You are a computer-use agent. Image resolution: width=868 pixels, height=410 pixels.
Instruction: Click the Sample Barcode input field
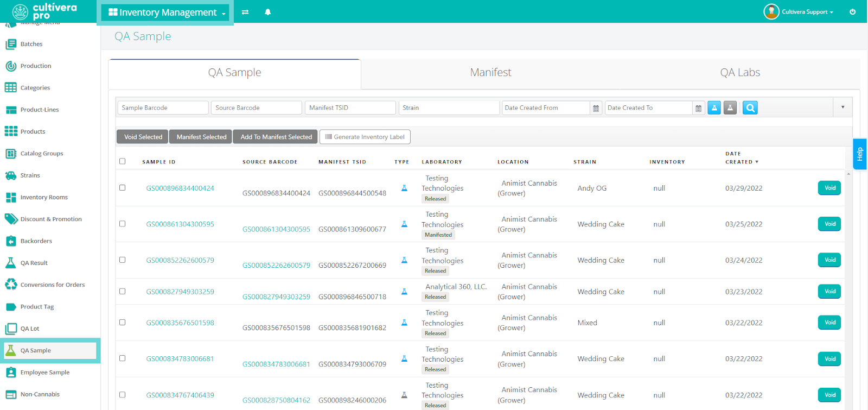pyautogui.click(x=163, y=108)
